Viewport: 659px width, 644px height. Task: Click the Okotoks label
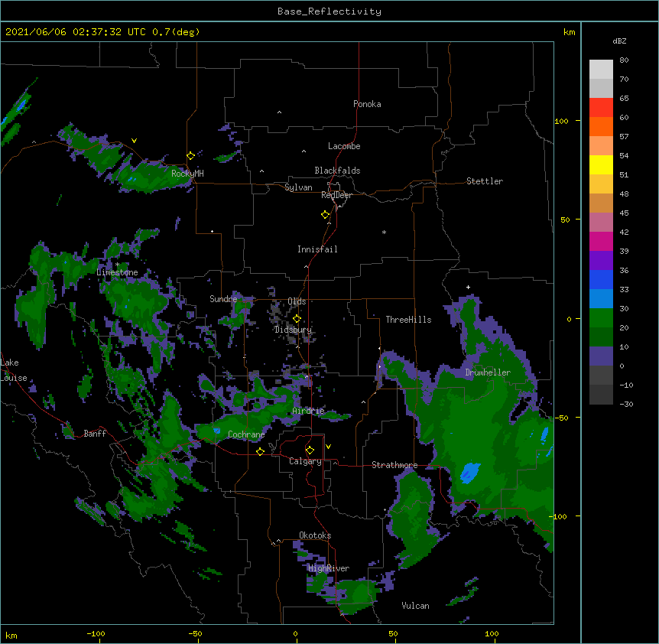315,535
